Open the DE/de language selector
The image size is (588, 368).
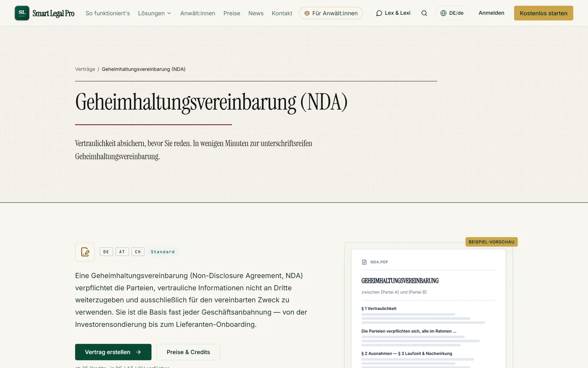pos(452,13)
